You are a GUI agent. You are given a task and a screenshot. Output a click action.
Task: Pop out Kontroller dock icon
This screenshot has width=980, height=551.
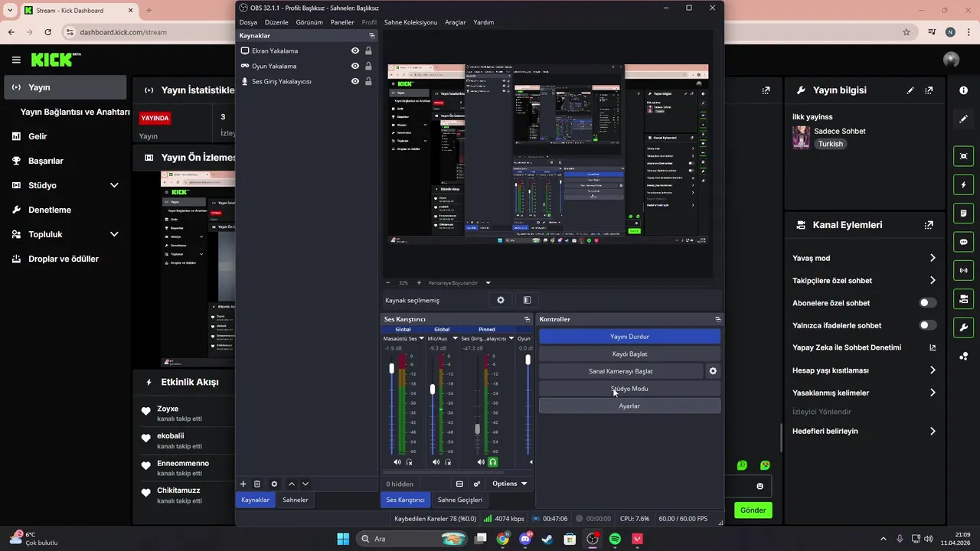pos(717,319)
